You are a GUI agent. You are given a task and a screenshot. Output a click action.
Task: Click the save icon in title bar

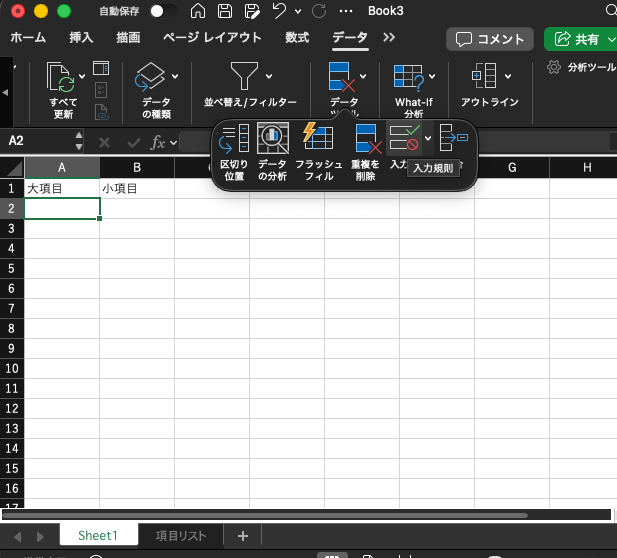click(x=225, y=12)
